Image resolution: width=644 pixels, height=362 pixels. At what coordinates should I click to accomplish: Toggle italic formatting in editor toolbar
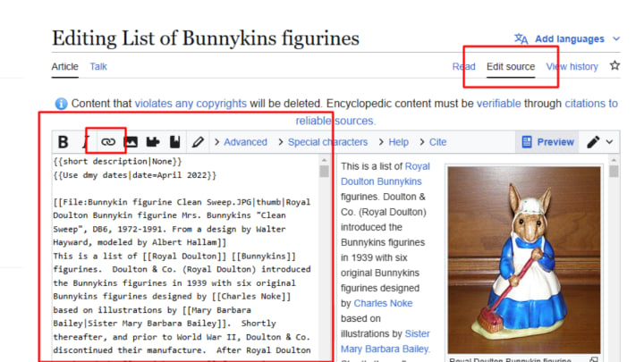[86, 142]
